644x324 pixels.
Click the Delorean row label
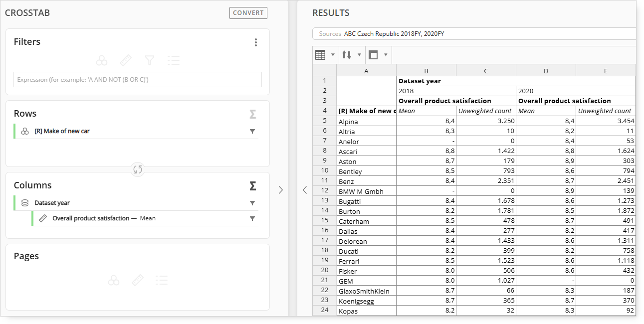click(x=353, y=241)
